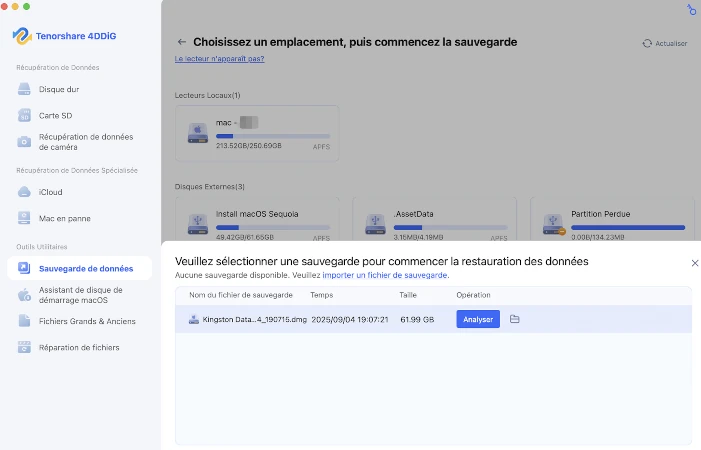This screenshot has width=701, height=450.
Task: Click the Taille column header
Action: 408,295
